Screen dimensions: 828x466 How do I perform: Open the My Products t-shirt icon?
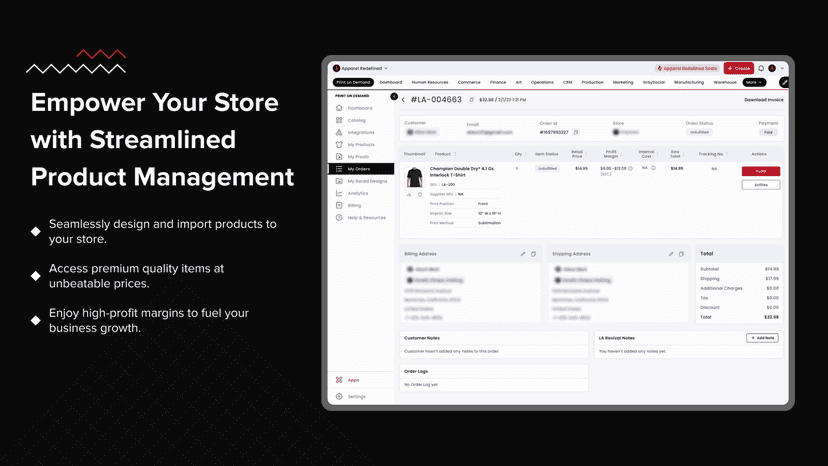click(x=339, y=144)
